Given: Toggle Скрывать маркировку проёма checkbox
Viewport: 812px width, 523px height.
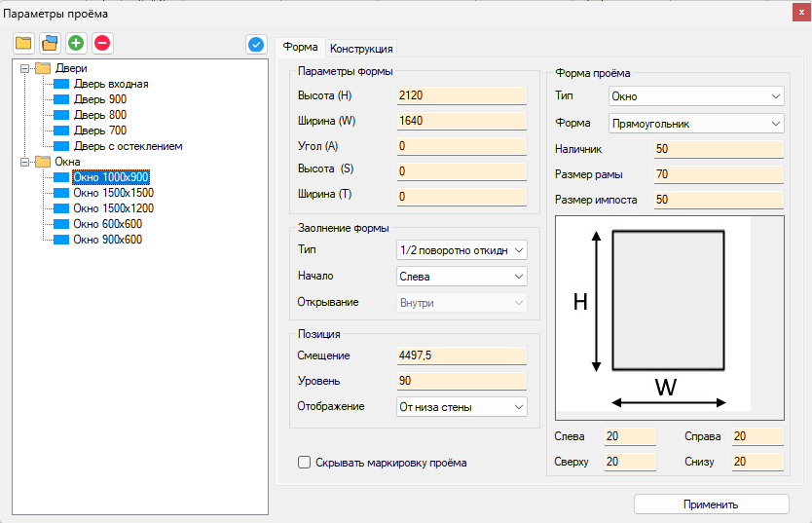Looking at the screenshot, I should point(305,463).
